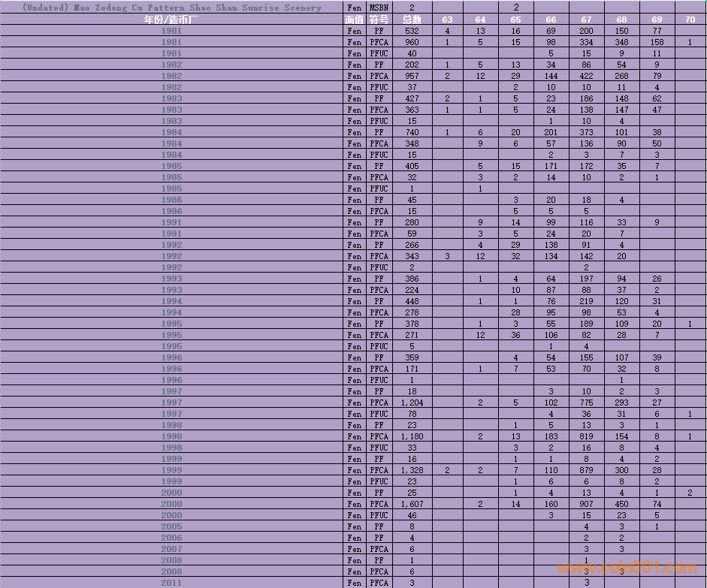Click the 2007 year row label
This screenshot has height=588, width=707.
point(171,549)
